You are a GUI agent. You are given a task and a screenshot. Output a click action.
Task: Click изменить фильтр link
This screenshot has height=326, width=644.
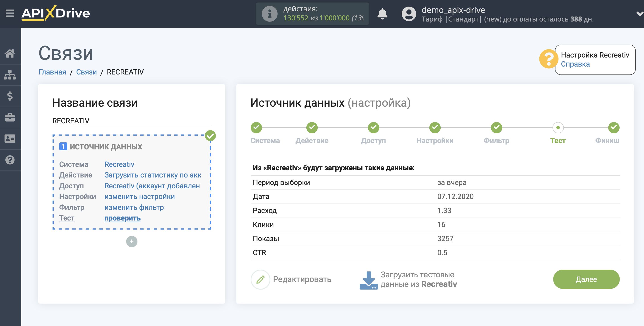tap(134, 207)
